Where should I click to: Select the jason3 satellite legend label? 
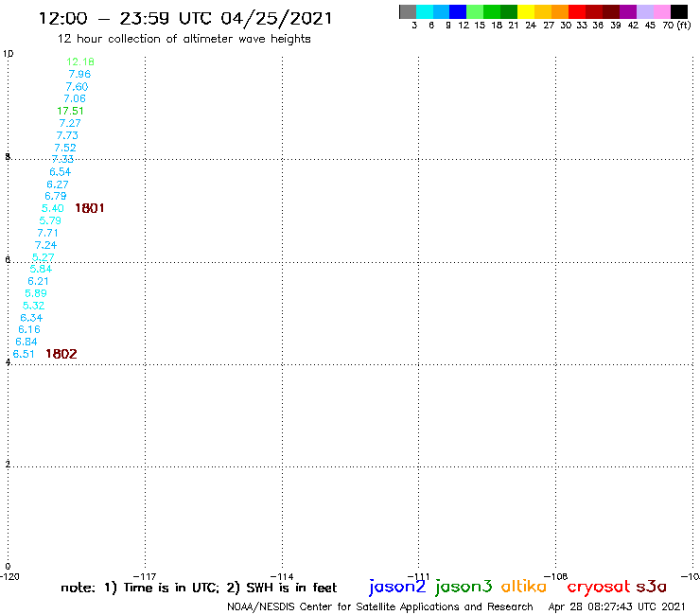tap(464, 588)
